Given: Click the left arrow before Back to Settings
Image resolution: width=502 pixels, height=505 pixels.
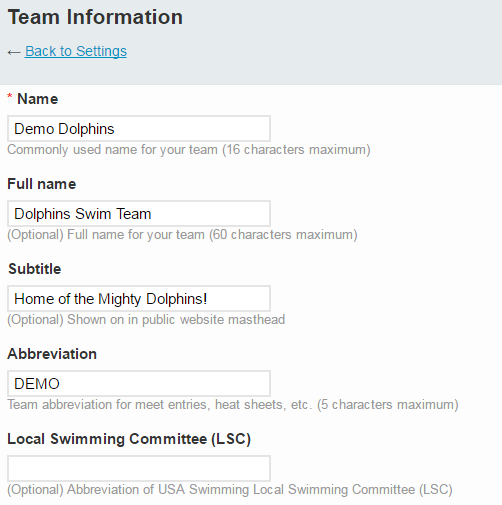Looking at the screenshot, I should pyautogui.click(x=14, y=52).
